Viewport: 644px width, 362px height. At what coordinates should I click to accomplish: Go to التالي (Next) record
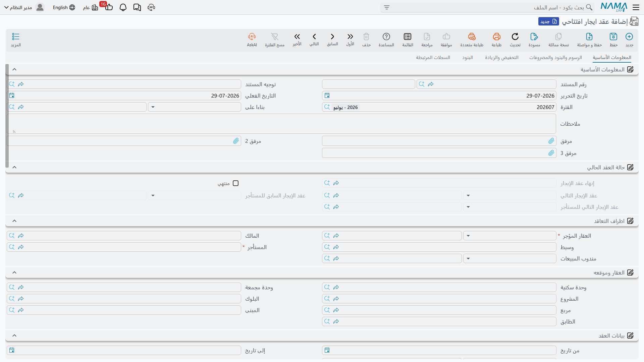(x=314, y=37)
